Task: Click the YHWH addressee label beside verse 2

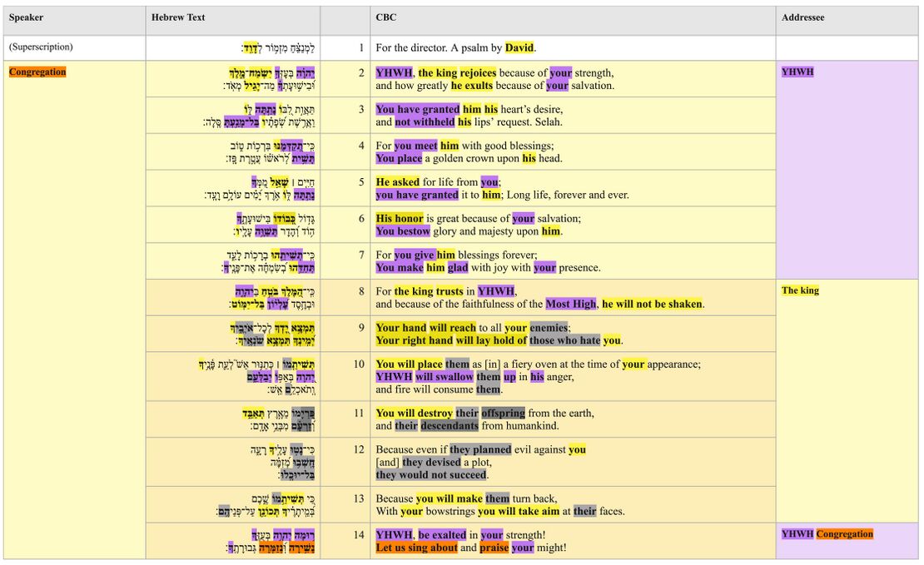Action: (797, 72)
